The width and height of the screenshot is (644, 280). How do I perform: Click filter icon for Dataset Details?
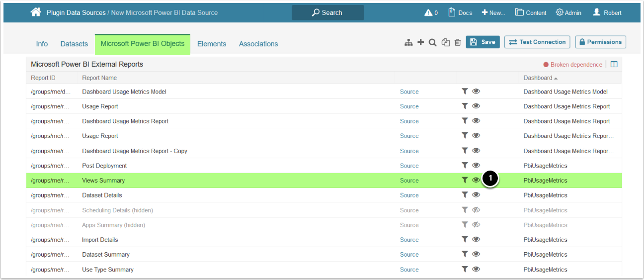click(465, 195)
